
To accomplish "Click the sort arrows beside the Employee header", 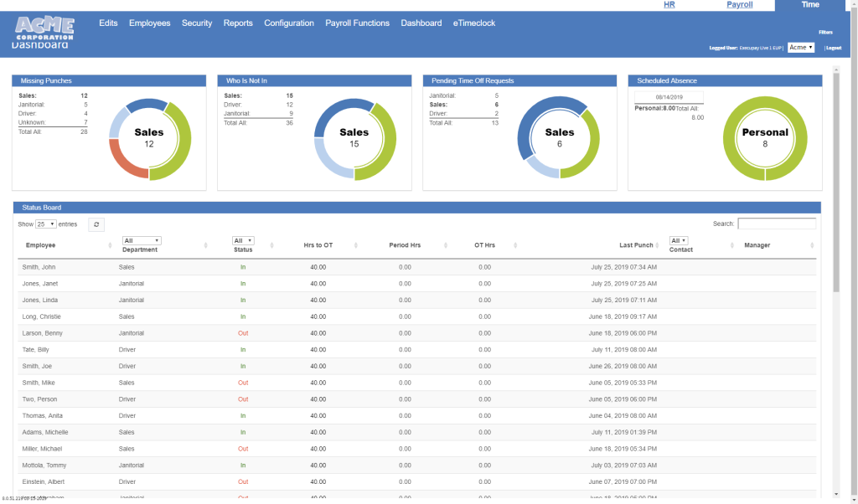I will click(111, 244).
